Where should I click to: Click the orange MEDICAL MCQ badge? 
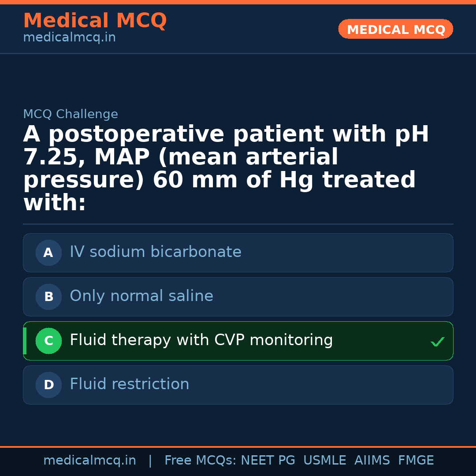tap(395, 29)
